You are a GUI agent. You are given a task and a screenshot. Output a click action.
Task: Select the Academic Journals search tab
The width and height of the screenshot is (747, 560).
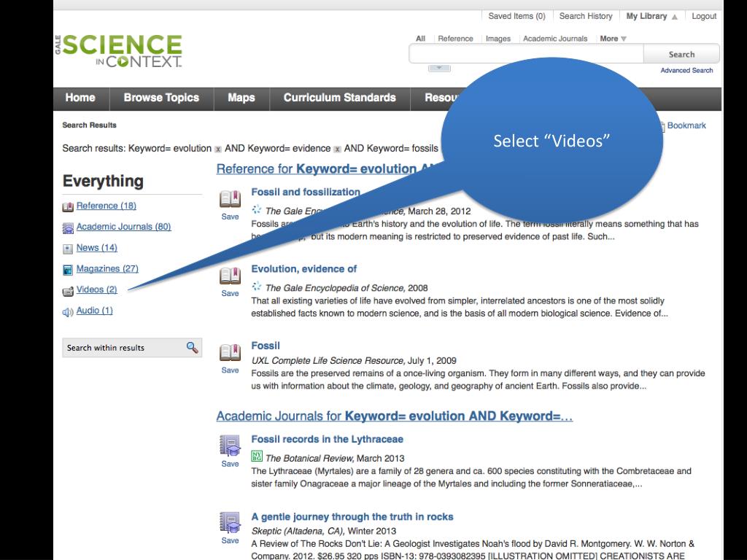click(555, 39)
